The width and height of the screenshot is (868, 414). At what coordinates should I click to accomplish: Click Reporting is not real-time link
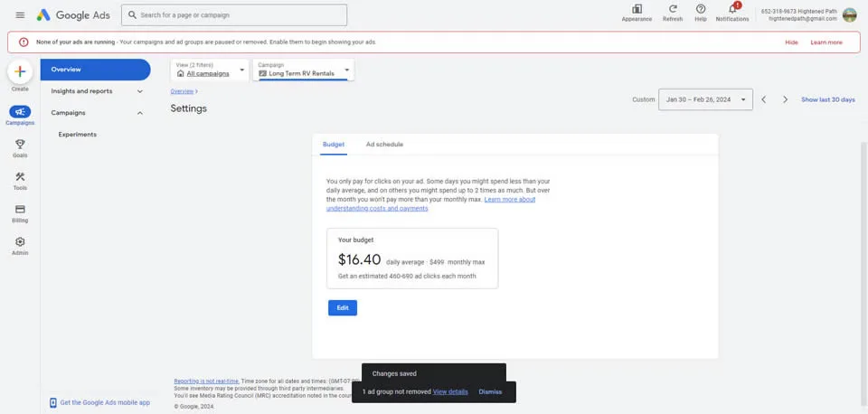pyautogui.click(x=206, y=381)
